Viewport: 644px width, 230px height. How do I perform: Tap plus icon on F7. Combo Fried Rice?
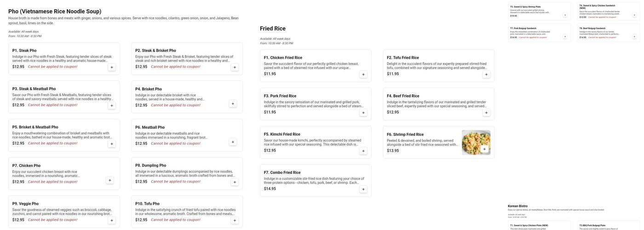pyautogui.click(x=363, y=190)
